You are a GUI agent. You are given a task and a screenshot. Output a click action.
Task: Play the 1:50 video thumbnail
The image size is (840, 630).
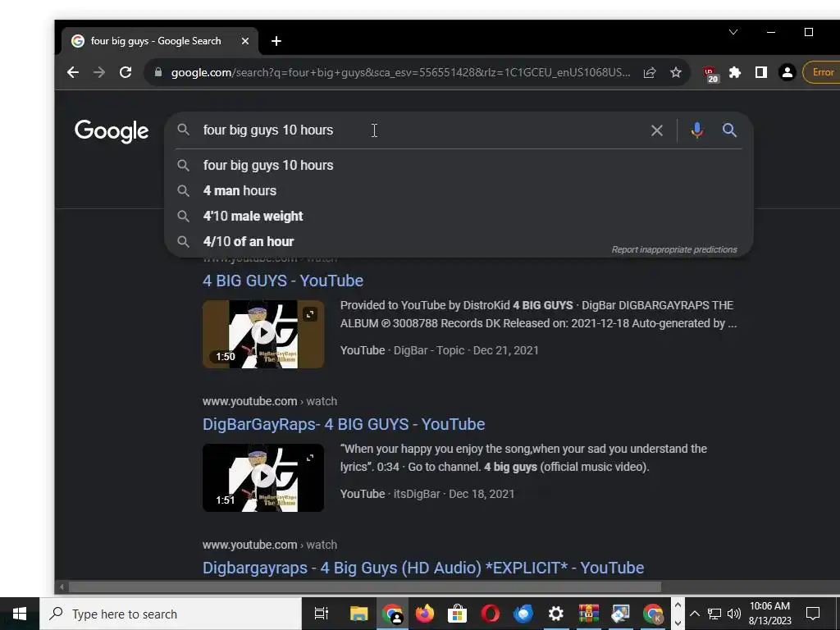click(263, 334)
